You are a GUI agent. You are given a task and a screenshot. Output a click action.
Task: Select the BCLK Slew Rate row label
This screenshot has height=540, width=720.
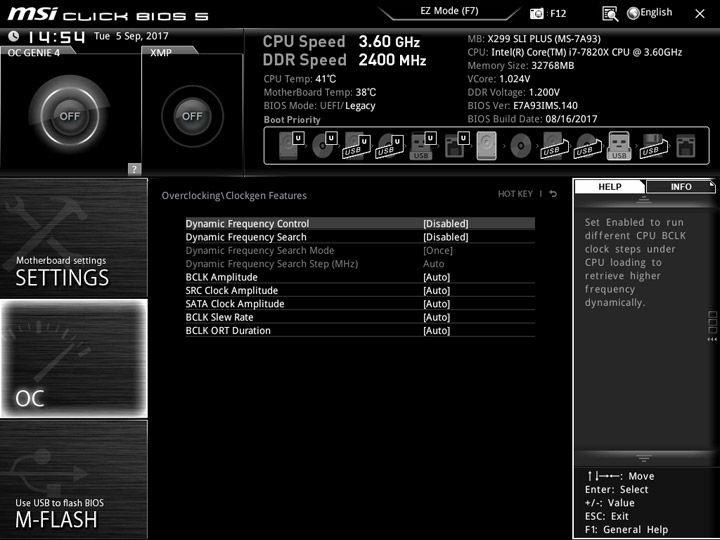pyautogui.click(x=219, y=317)
